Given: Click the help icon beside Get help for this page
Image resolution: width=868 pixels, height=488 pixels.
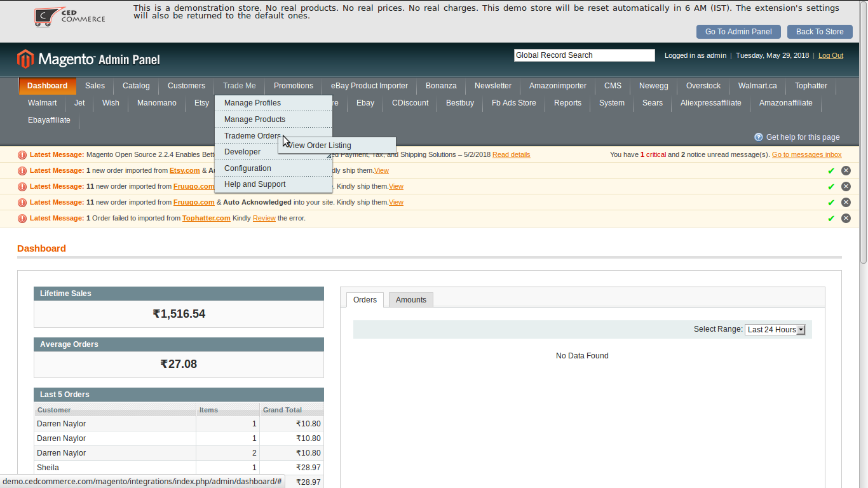Looking at the screenshot, I should point(759,137).
